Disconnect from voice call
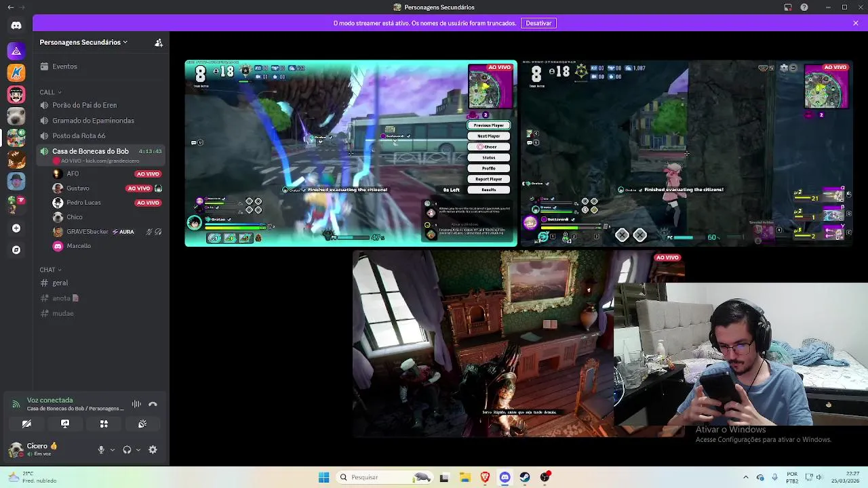This screenshot has width=868, height=488. (x=153, y=404)
